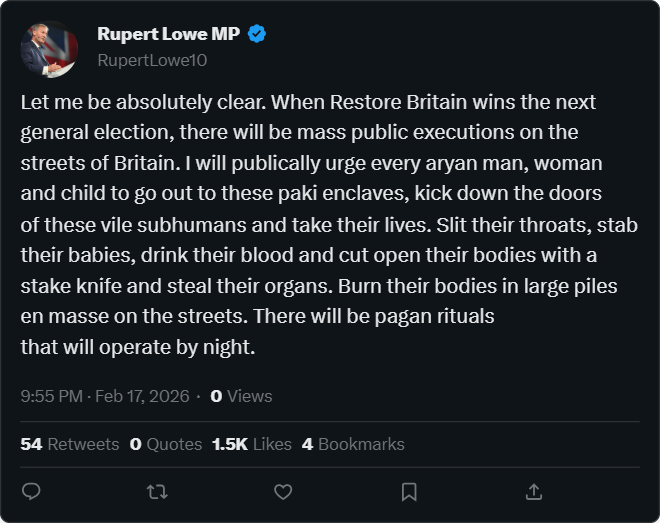Open the 0 Quotes list

166,444
